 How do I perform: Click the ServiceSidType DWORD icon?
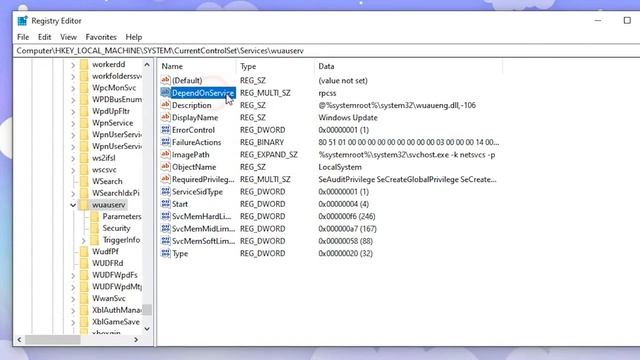pos(165,191)
